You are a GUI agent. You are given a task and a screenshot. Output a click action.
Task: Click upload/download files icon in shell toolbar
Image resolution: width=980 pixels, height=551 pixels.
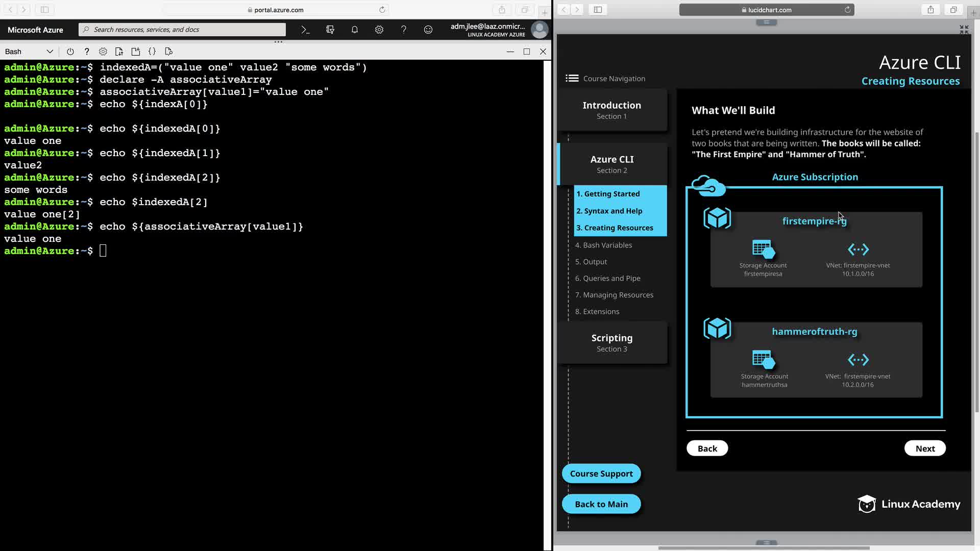(x=119, y=52)
